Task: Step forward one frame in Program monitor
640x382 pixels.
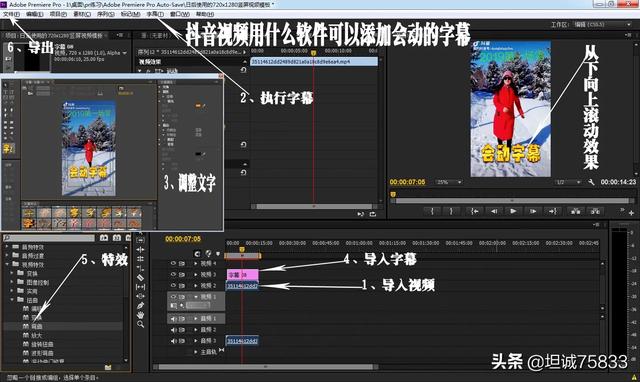Action: [533, 211]
